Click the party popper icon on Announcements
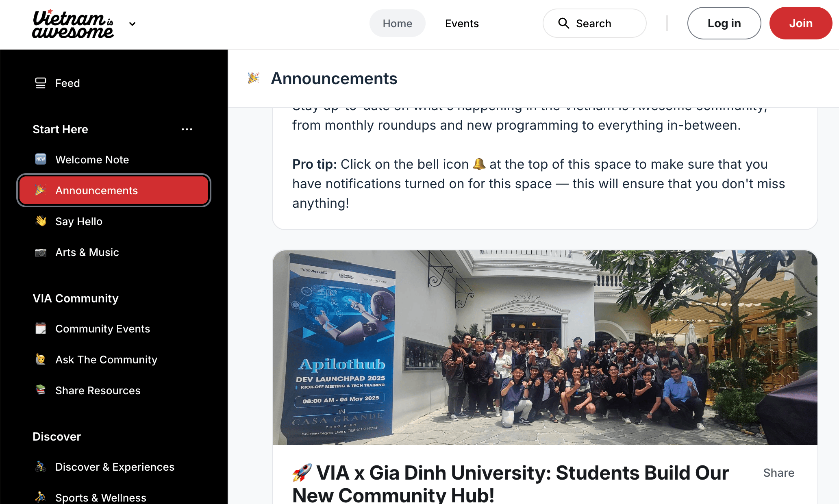 [41, 190]
